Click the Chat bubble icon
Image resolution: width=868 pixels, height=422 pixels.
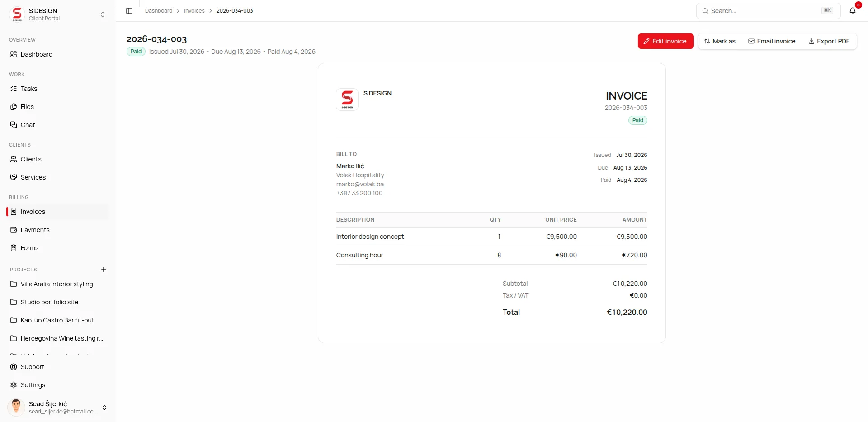click(x=14, y=125)
